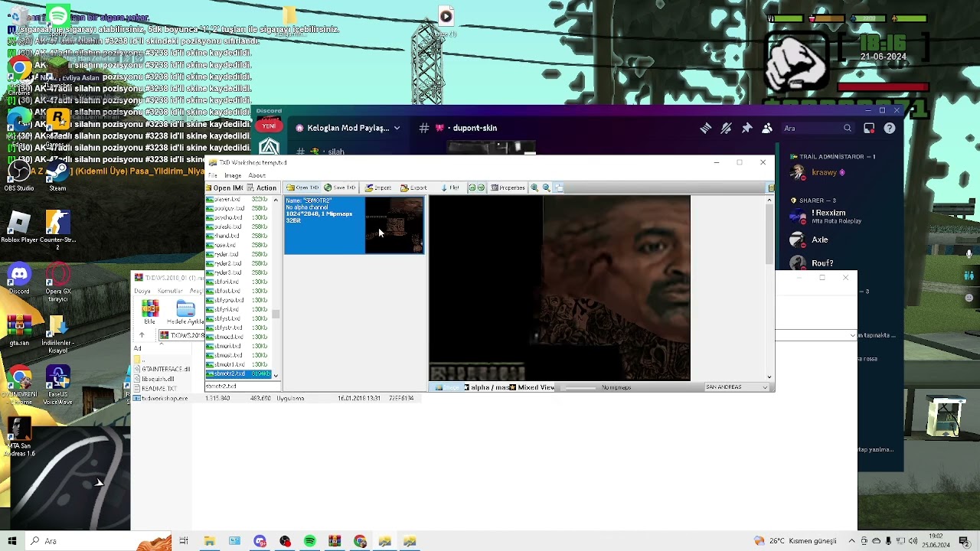This screenshot has width=980, height=551.
Task: Zoom in on the texture preview
Action: [x=534, y=187]
